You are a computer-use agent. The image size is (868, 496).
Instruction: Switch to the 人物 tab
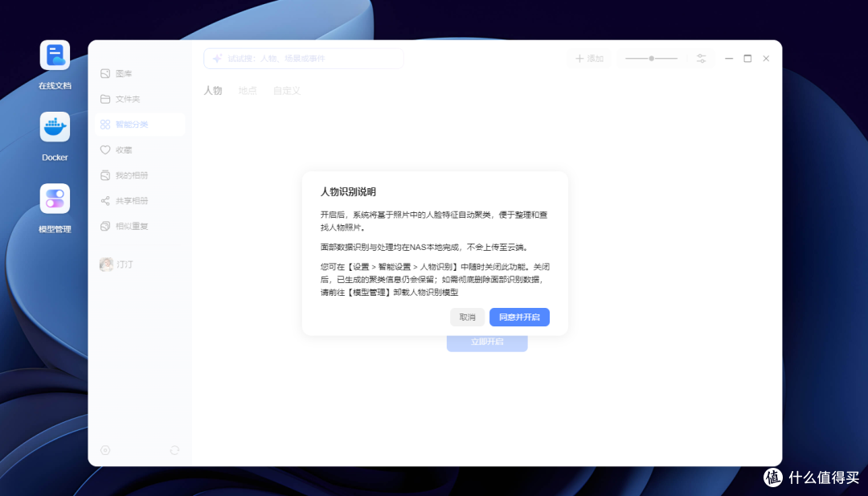click(x=213, y=91)
